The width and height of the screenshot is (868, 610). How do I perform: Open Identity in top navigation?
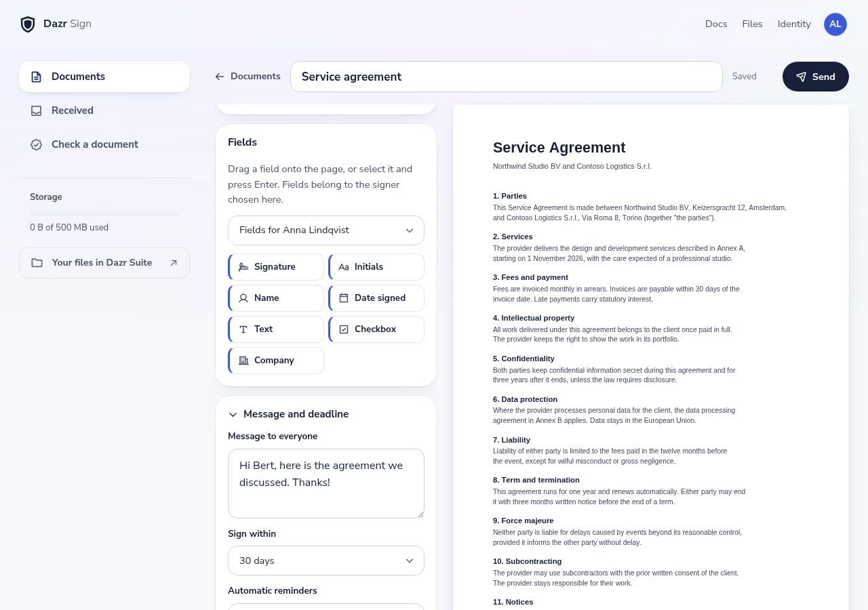coord(794,24)
